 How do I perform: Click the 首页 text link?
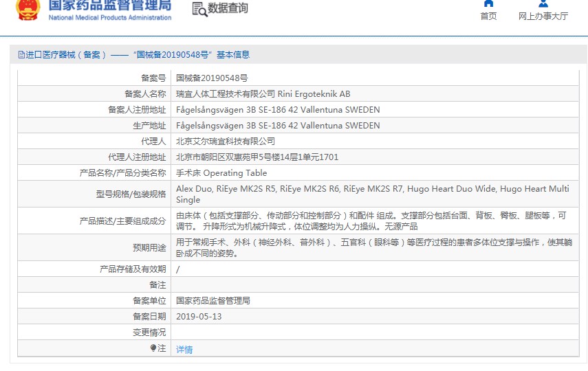pos(488,16)
